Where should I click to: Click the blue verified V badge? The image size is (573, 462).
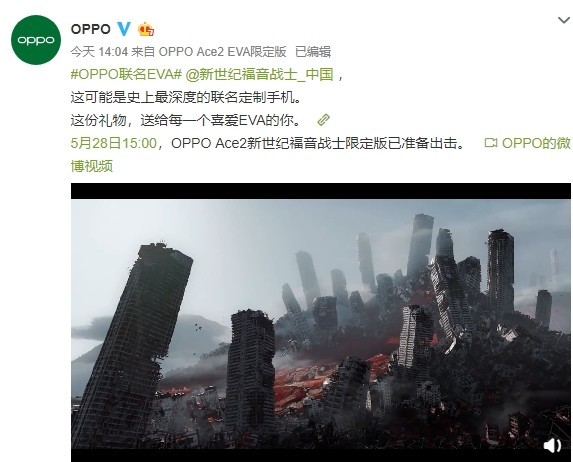[x=124, y=29]
